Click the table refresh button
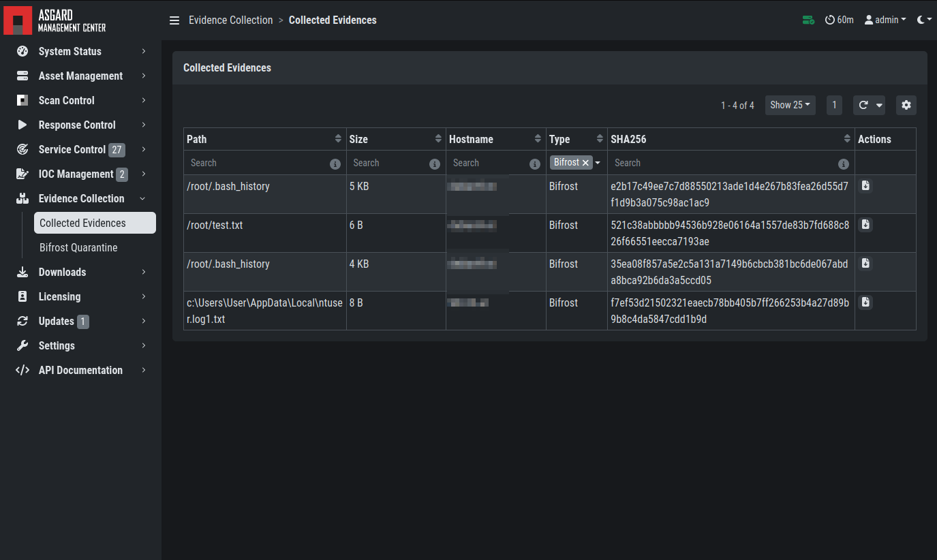 point(863,105)
